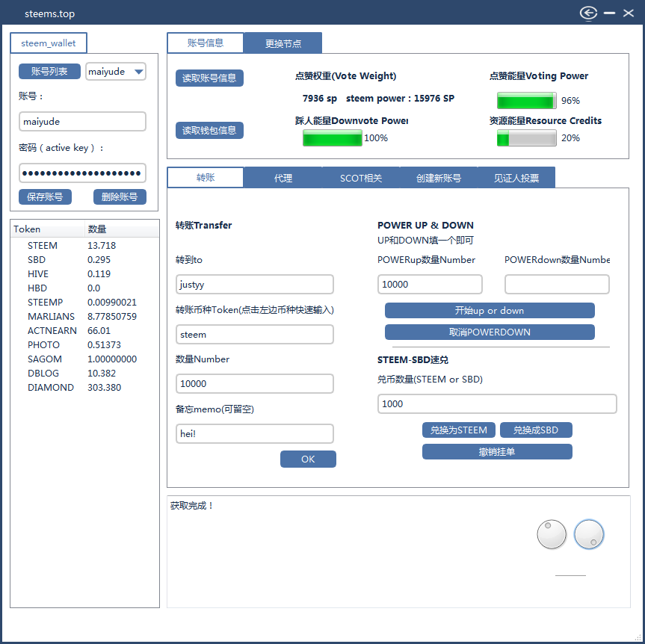Focus the active key password field
This screenshot has height=644, width=645.
pos(83,173)
